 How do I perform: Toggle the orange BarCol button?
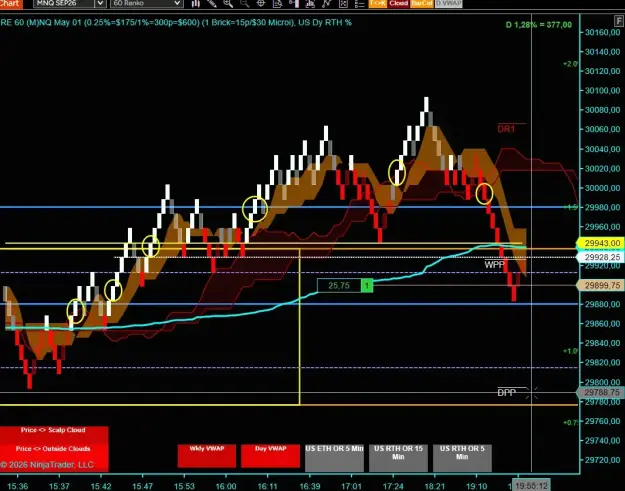[422, 3]
